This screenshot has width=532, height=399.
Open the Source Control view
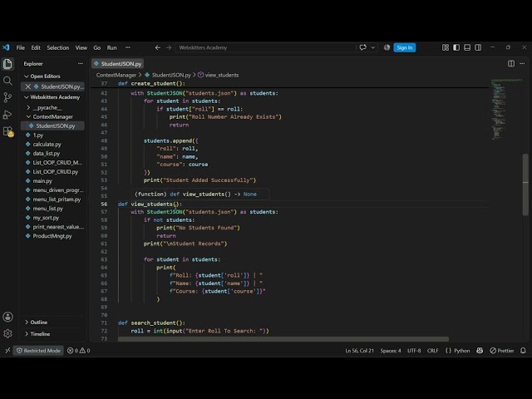[x=7, y=98]
